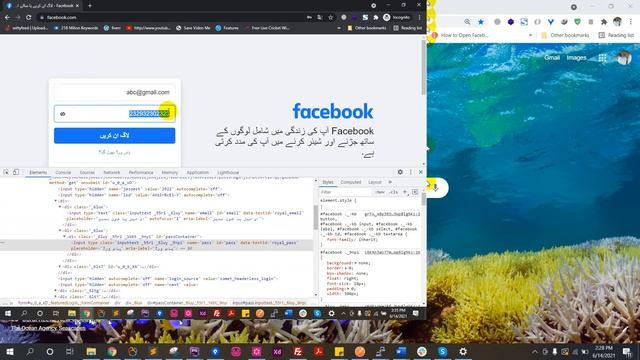Reload the Facebook page
The width and height of the screenshot is (640, 360).
(x=29, y=17)
